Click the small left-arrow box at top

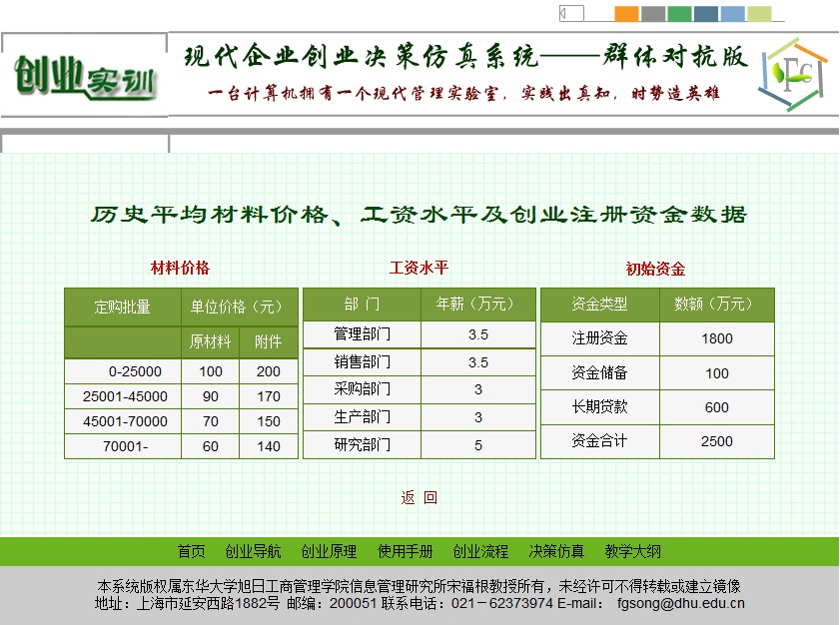pos(571,13)
